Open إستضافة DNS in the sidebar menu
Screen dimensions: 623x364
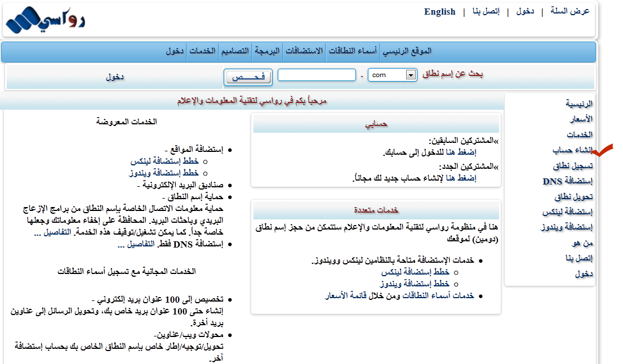(567, 181)
